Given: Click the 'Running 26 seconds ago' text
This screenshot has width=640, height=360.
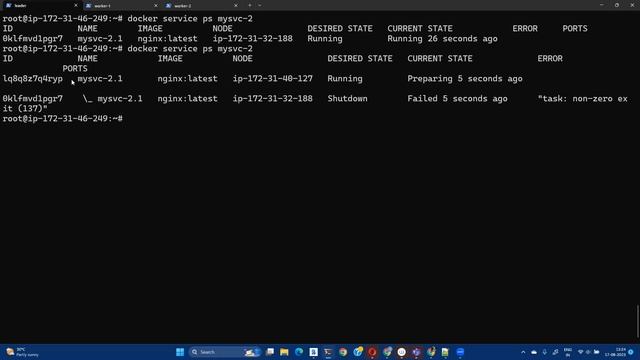Looking at the screenshot, I should 442,39.
